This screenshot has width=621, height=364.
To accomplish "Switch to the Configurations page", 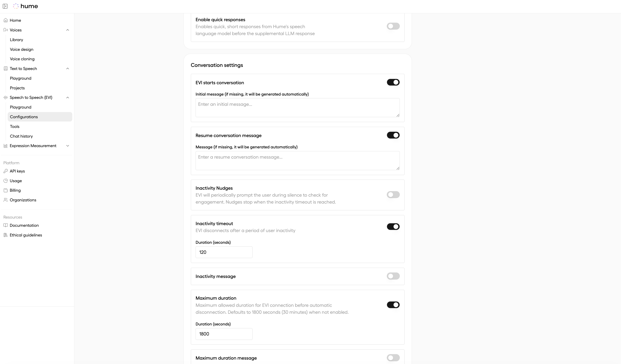I will pos(24,117).
